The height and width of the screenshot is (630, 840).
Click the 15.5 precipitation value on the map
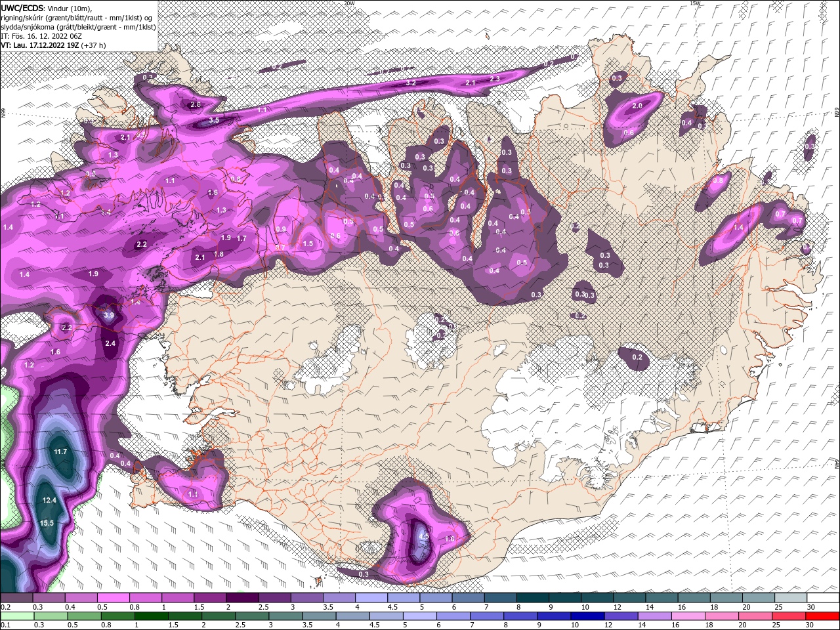pyautogui.click(x=47, y=523)
